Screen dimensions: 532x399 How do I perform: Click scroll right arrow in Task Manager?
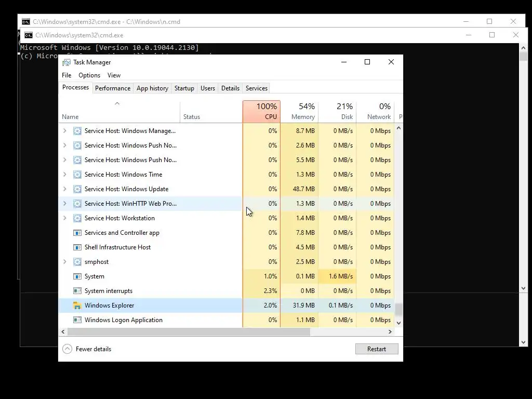click(390, 332)
